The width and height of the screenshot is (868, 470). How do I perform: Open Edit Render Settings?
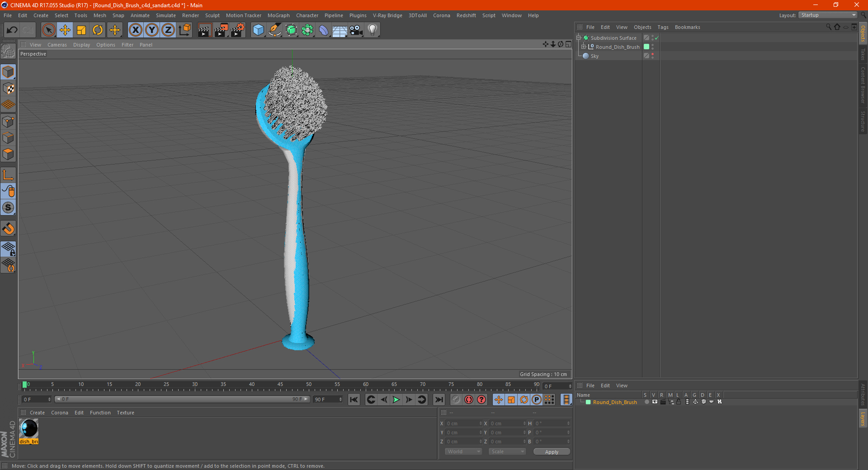click(238, 30)
